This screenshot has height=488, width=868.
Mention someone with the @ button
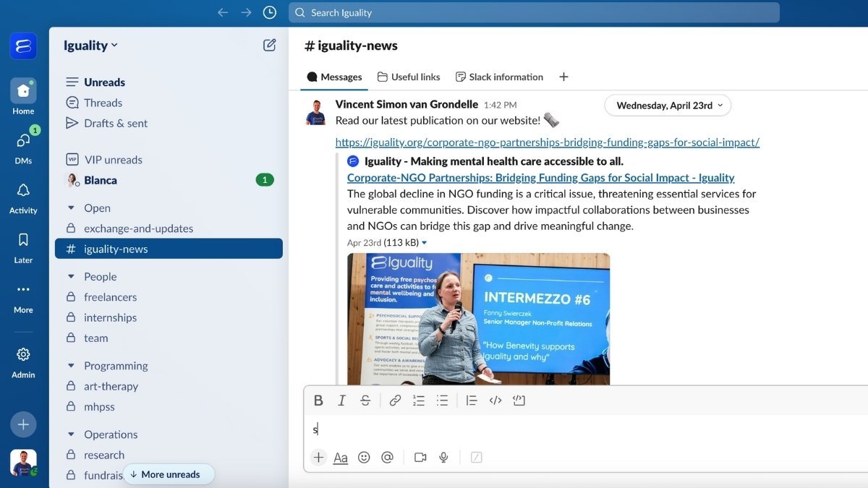coord(387,457)
